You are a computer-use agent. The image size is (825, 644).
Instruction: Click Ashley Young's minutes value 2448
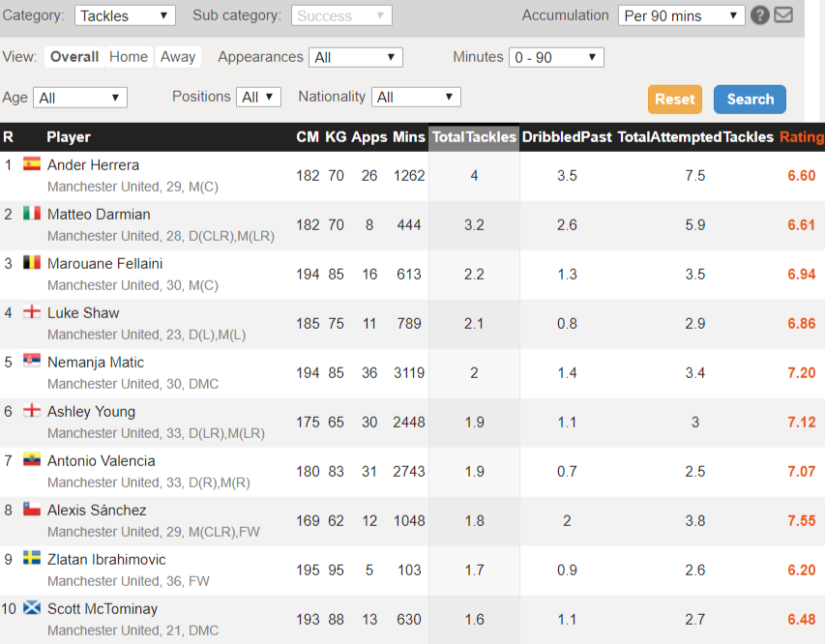point(409,423)
